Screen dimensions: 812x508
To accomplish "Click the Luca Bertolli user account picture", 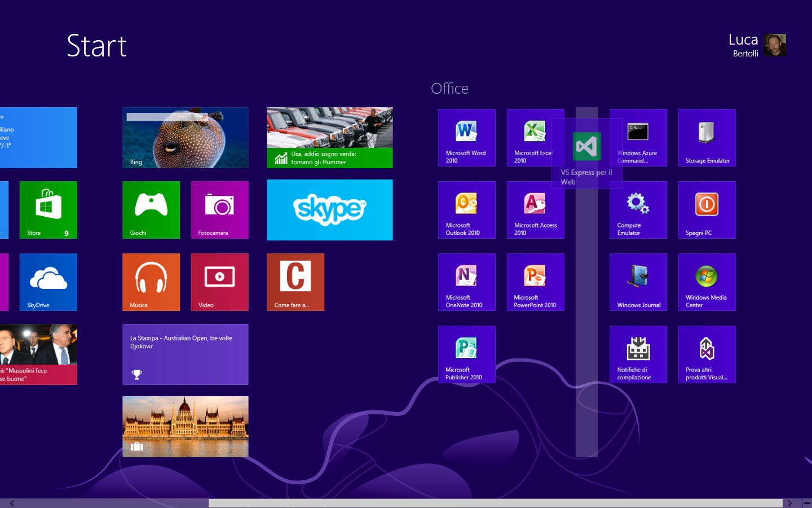I will pyautogui.click(x=775, y=45).
